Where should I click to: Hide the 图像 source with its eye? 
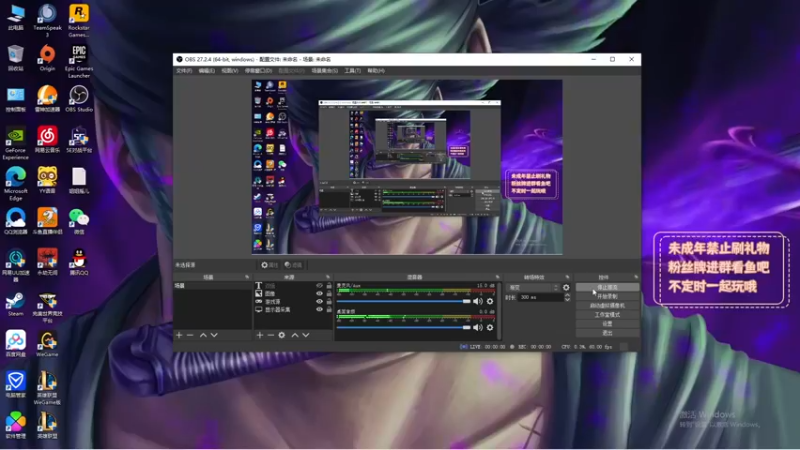pyautogui.click(x=319, y=293)
